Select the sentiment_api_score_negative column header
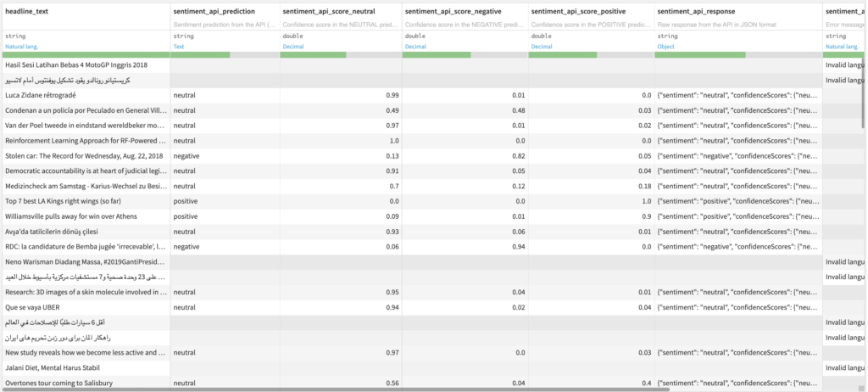868x392 pixels. pyautogui.click(x=464, y=10)
